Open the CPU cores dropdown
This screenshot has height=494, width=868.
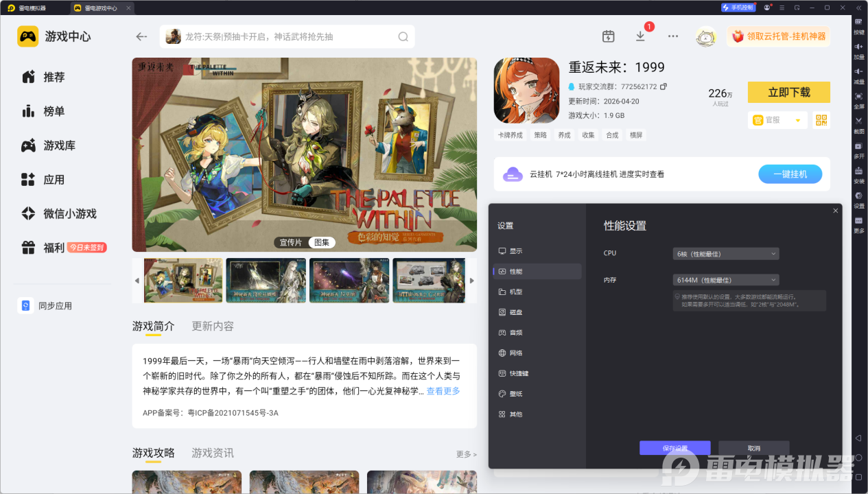click(x=726, y=254)
